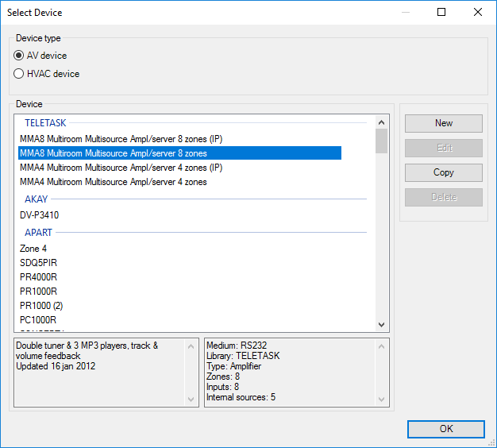Click the New device button
The image size is (497, 448).
pos(443,123)
